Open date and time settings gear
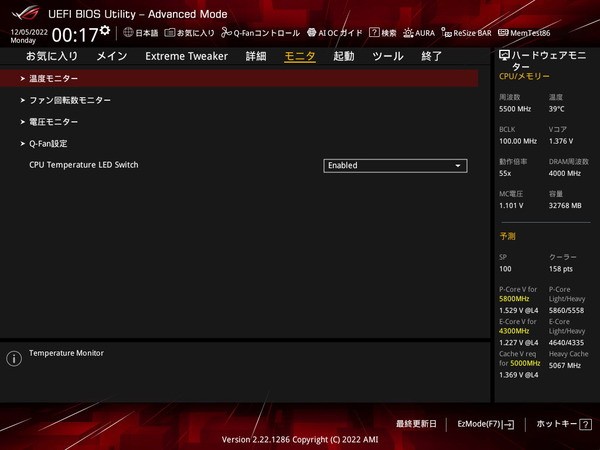The height and width of the screenshot is (450, 600). click(105, 30)
